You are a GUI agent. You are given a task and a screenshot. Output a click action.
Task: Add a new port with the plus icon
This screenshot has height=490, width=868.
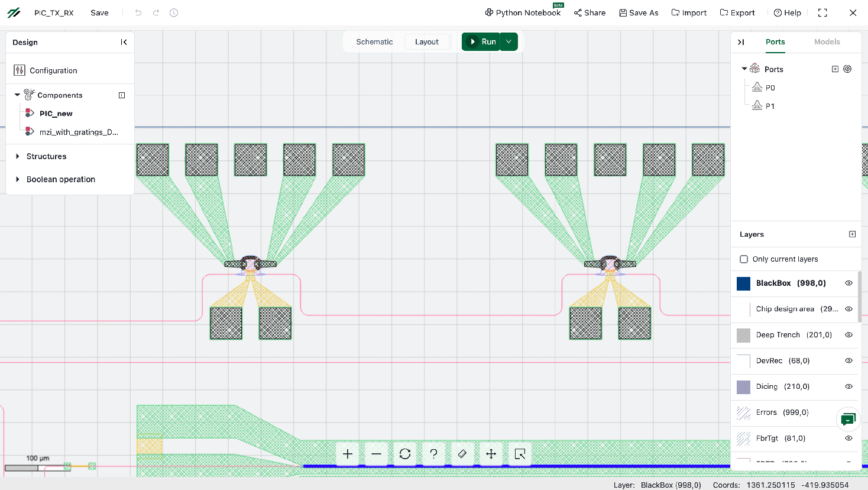[835, 69]
